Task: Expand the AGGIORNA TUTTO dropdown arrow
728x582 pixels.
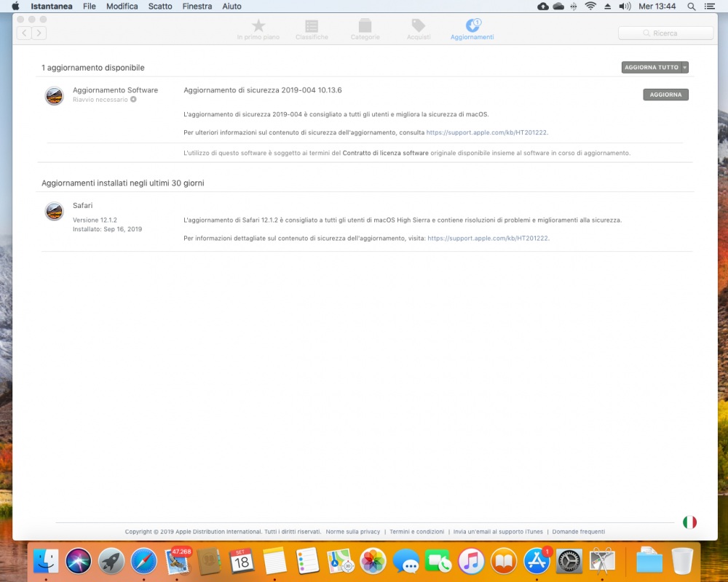Action: [685, 68]
